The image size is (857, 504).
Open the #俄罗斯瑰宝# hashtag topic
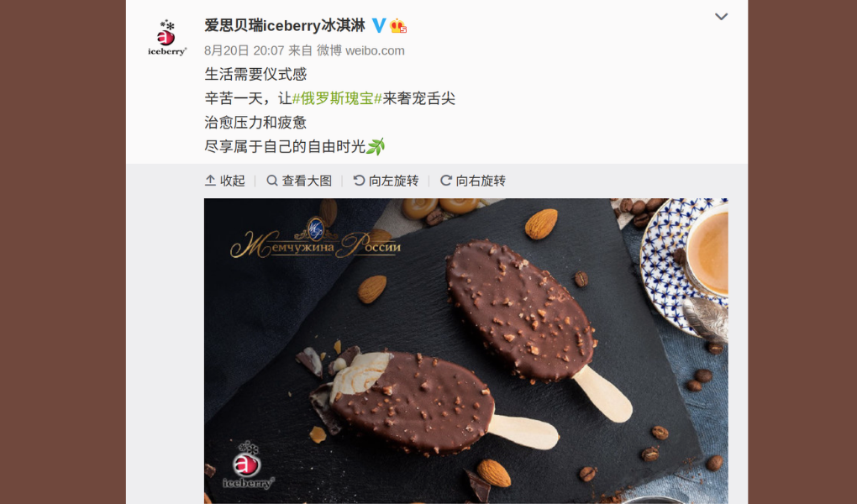pyautogui.click(x=337, y=98)
